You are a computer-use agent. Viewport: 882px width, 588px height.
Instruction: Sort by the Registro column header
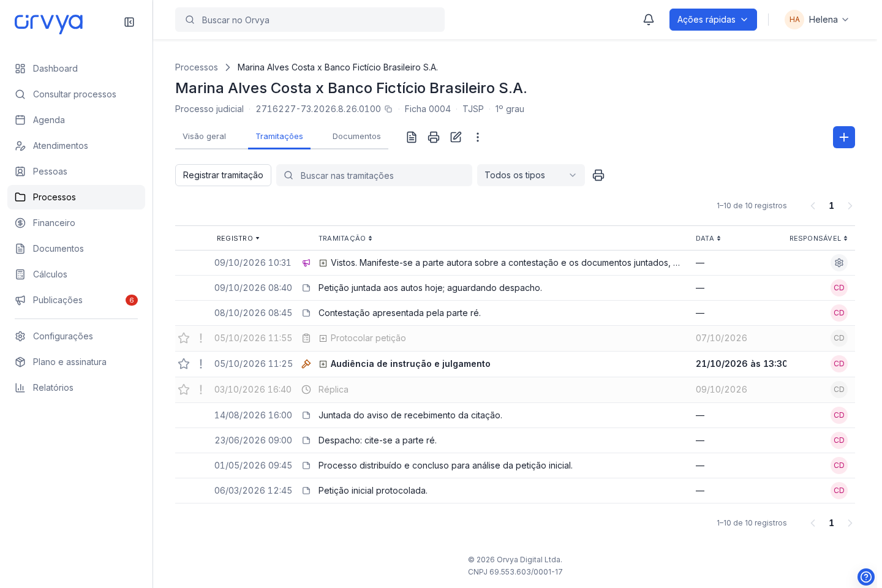(x=238, y=238)
